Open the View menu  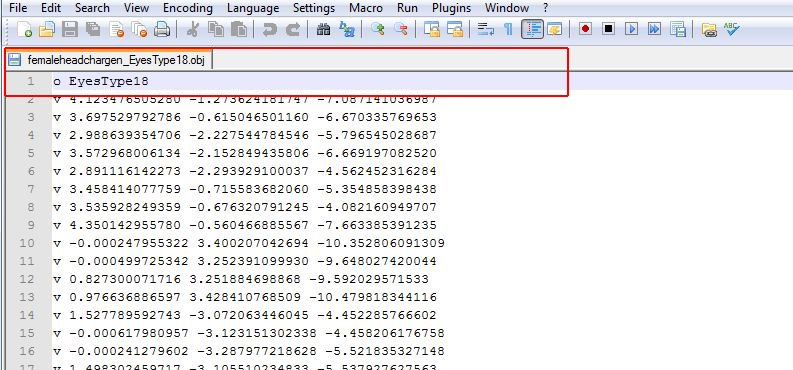coord(136,8)
